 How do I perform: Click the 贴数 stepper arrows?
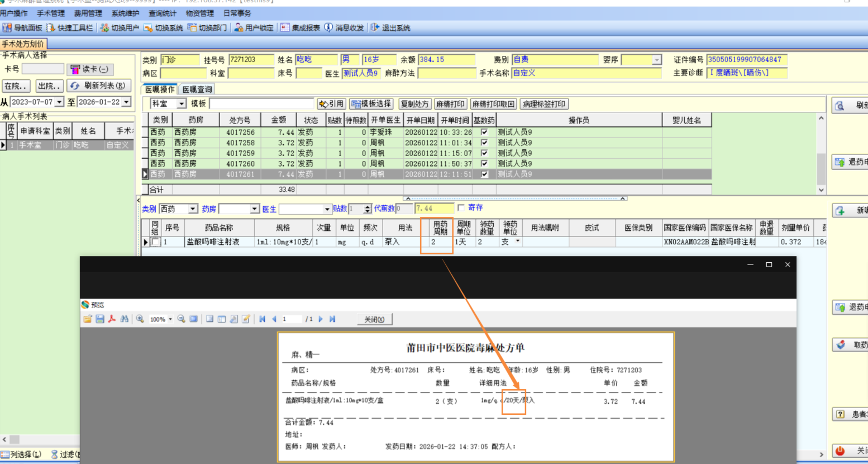[367, 209]
